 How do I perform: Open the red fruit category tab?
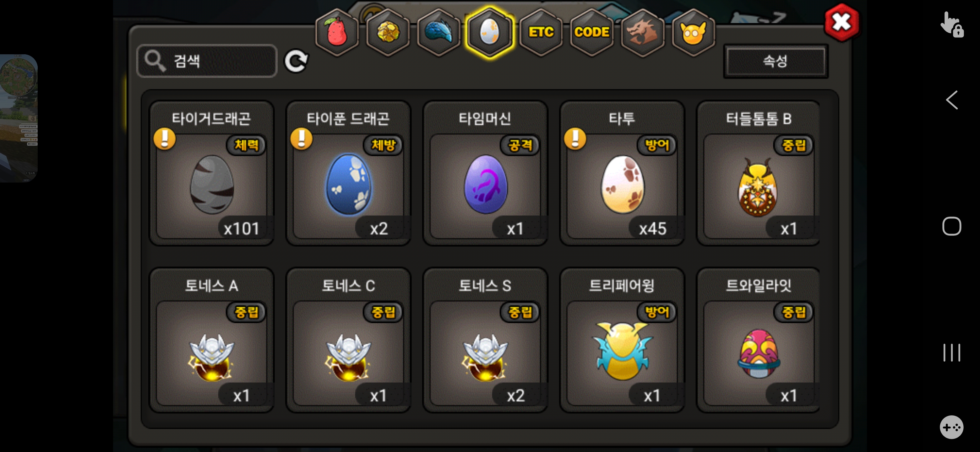coord(337,33)
